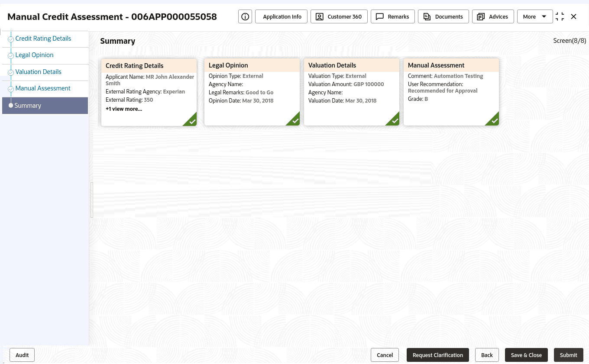
Task: Click the Credit Rating Details step circle icon
Action: click(x=11, y=39)
